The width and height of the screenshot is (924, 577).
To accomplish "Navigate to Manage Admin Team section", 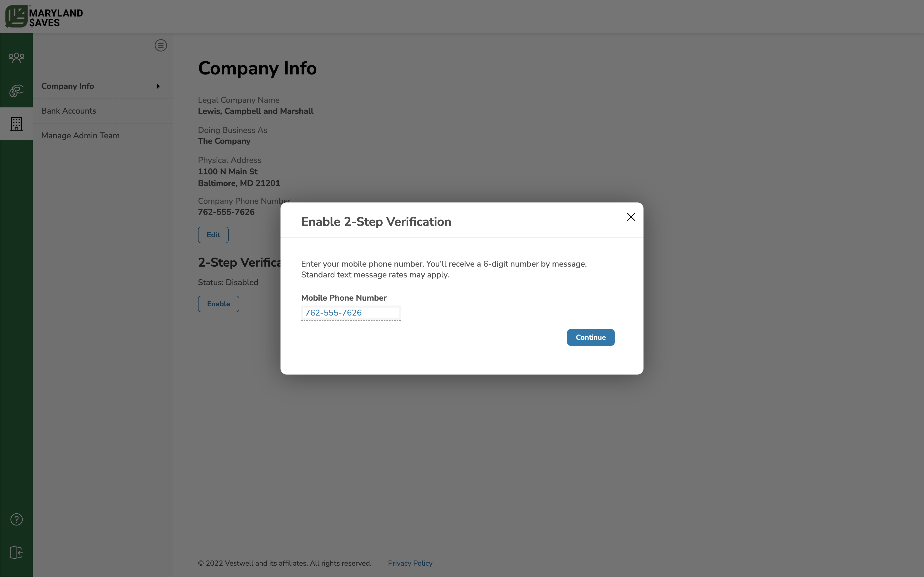I will point(80,135).
